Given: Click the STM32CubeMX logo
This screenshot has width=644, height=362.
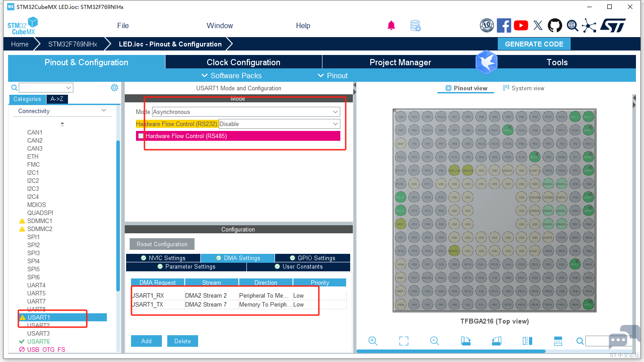Looking at the screenshot, I should click(22, 26).
